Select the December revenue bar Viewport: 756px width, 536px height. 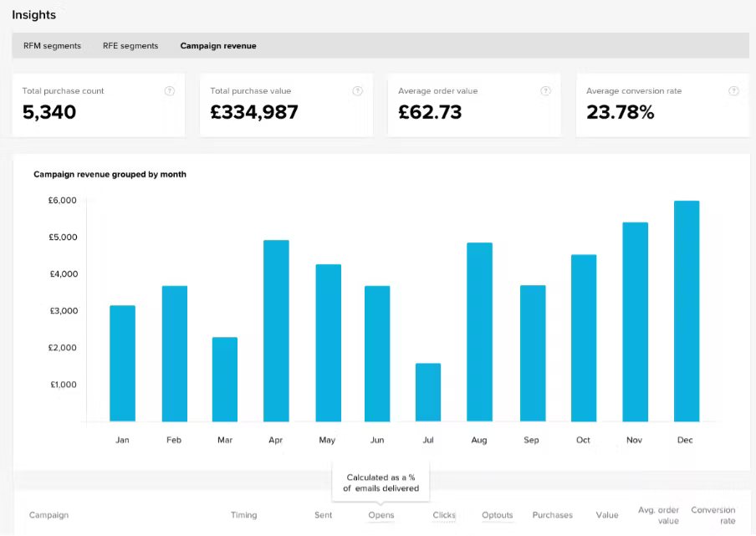pyautogui.click(x=687, y=311)
